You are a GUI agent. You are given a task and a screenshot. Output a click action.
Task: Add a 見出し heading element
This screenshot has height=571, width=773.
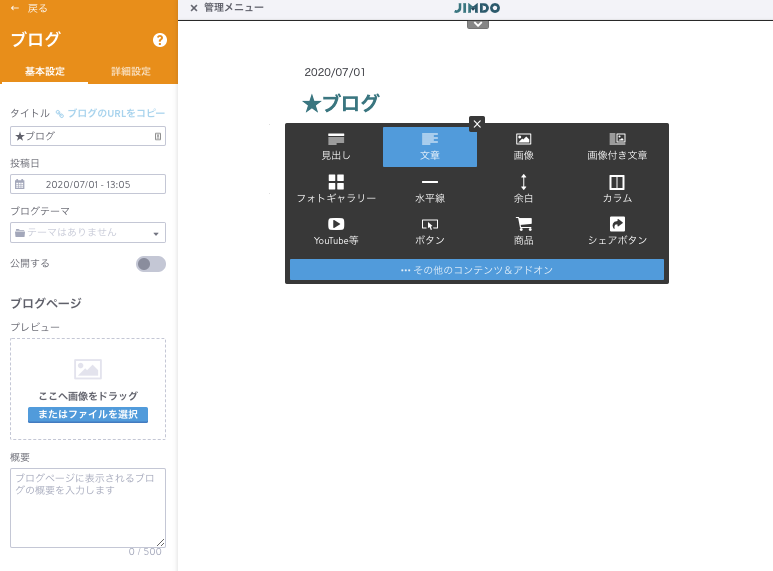[336, 147]
